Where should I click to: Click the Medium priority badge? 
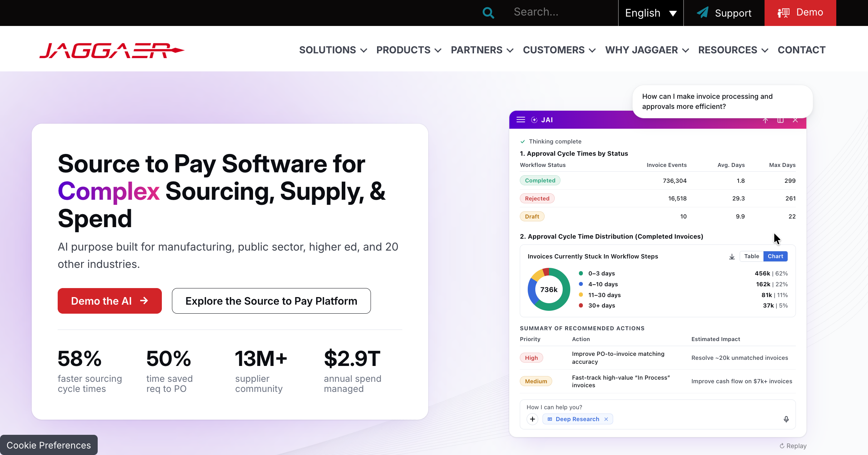point(536,381)
